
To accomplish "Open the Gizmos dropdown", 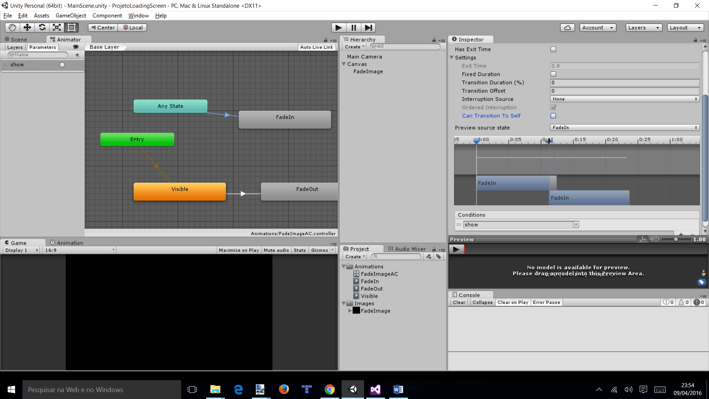I will 321,250.
